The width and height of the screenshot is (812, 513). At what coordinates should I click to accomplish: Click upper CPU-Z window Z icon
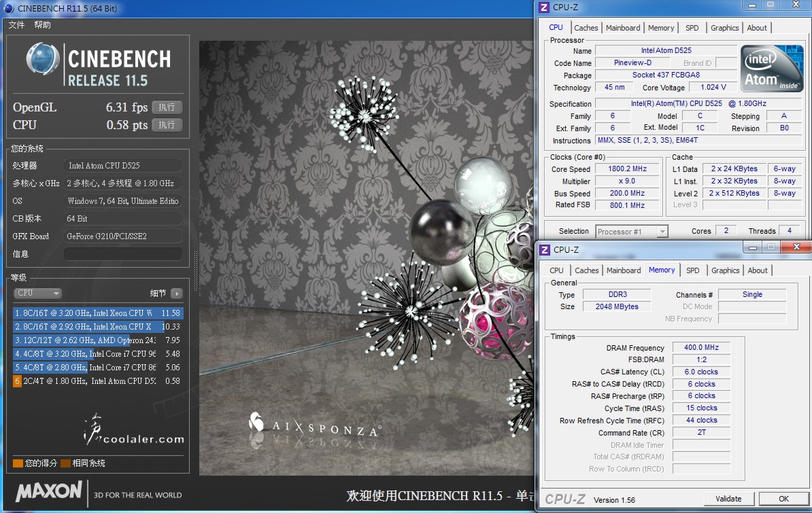pyautogui.click(x=544, y=7)
